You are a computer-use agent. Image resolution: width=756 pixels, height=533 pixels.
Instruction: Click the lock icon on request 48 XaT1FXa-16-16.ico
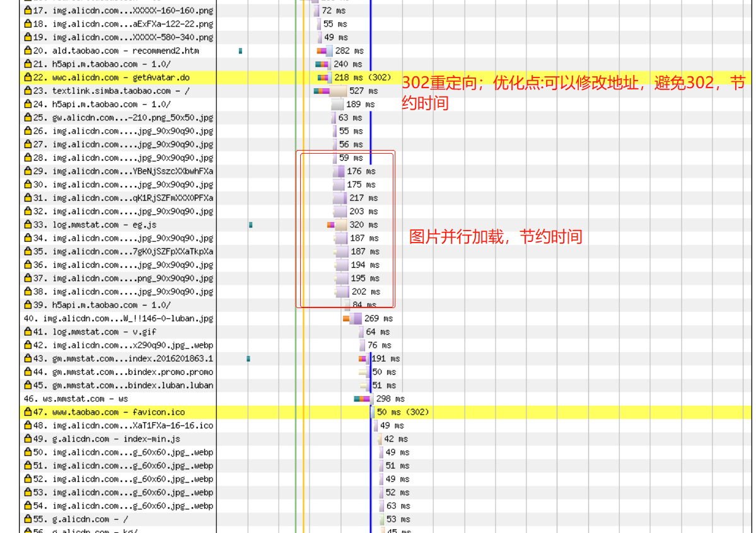click(x=28, y=425)
